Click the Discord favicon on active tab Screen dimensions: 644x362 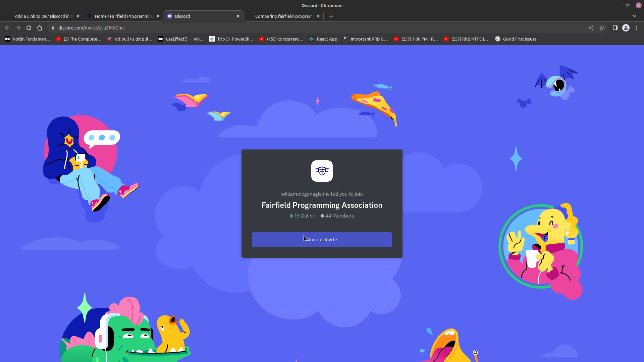point(170,16)
